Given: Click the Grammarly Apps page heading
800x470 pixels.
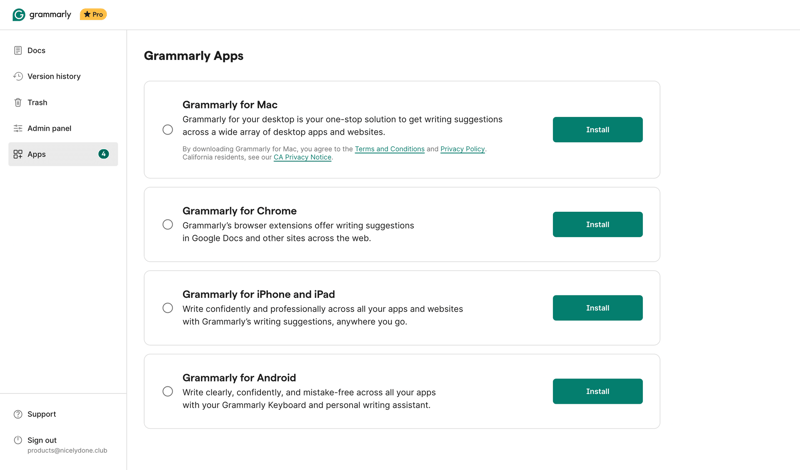Looking at the screenshot, I should [194, 56].
